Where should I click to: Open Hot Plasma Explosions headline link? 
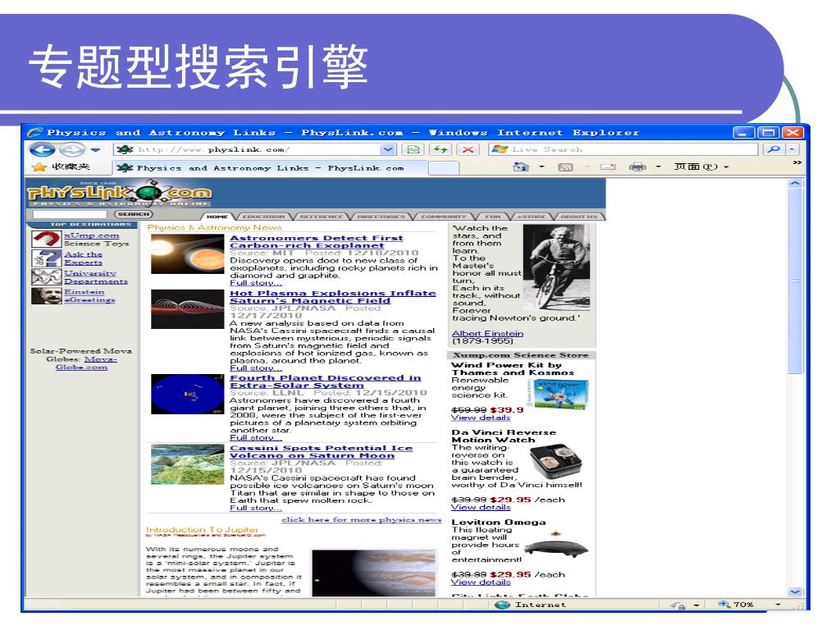point(333,297)
